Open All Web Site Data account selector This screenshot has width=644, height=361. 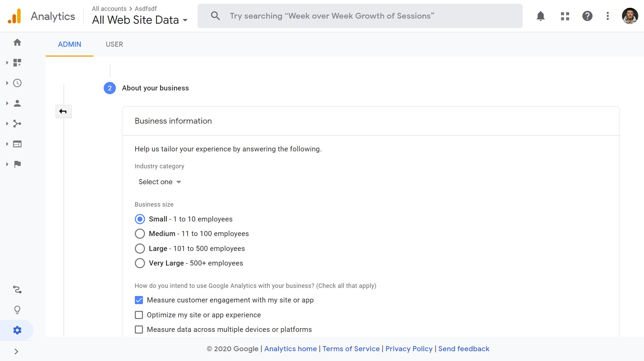[140, 20]
